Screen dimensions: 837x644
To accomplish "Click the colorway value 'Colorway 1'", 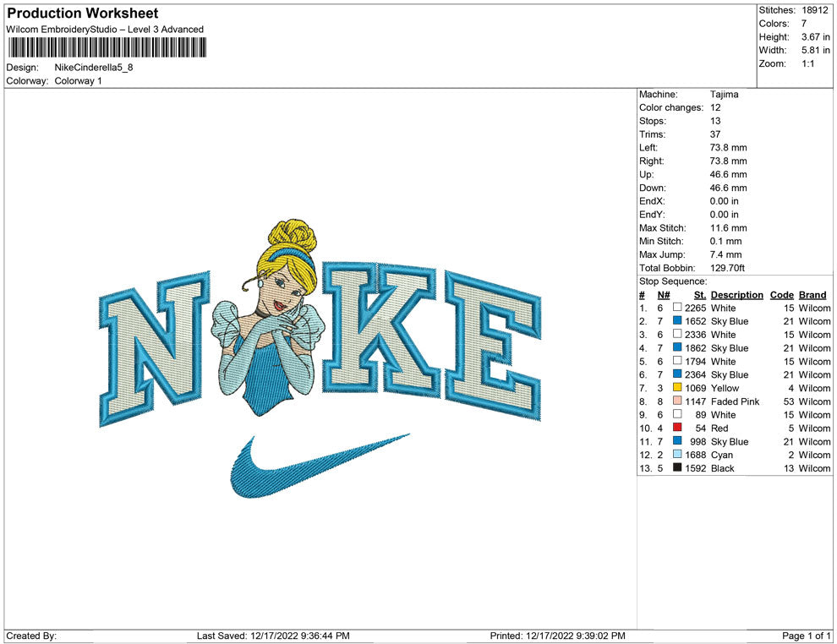I will 79,80.
